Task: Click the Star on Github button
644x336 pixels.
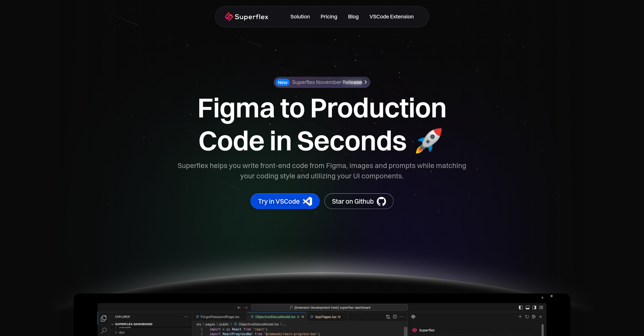Action: [x=359, y=201]
